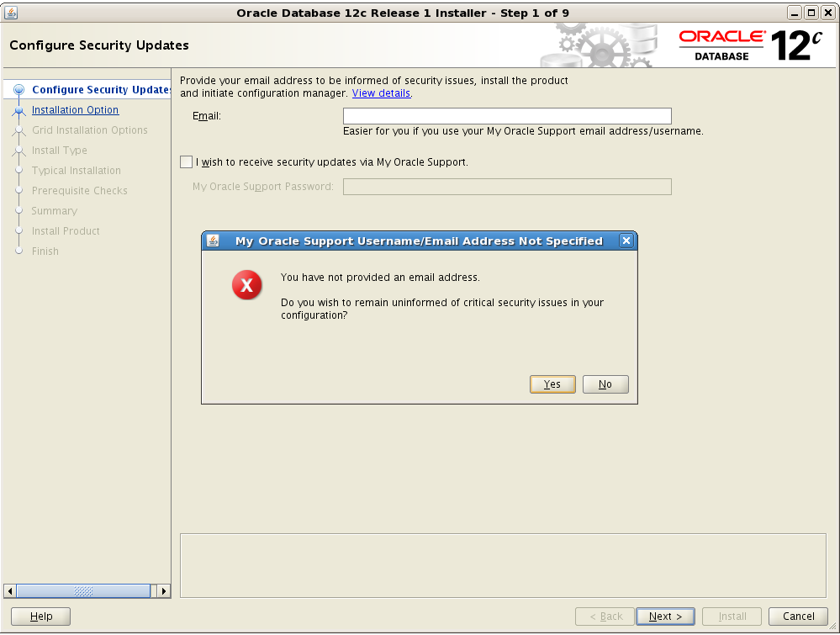Click the right arrow of the sidebar scrollbar
This screenshot has width=840, height=635.
164,591
